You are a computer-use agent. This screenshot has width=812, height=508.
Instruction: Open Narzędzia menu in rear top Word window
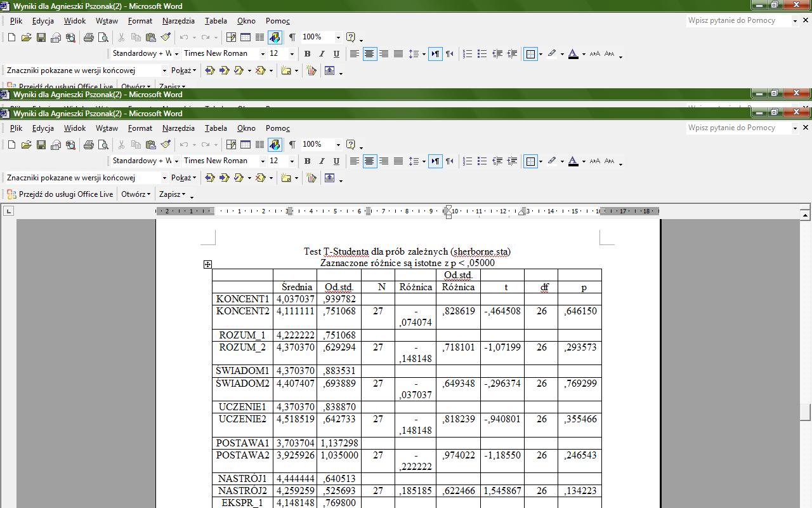(178, 21)
